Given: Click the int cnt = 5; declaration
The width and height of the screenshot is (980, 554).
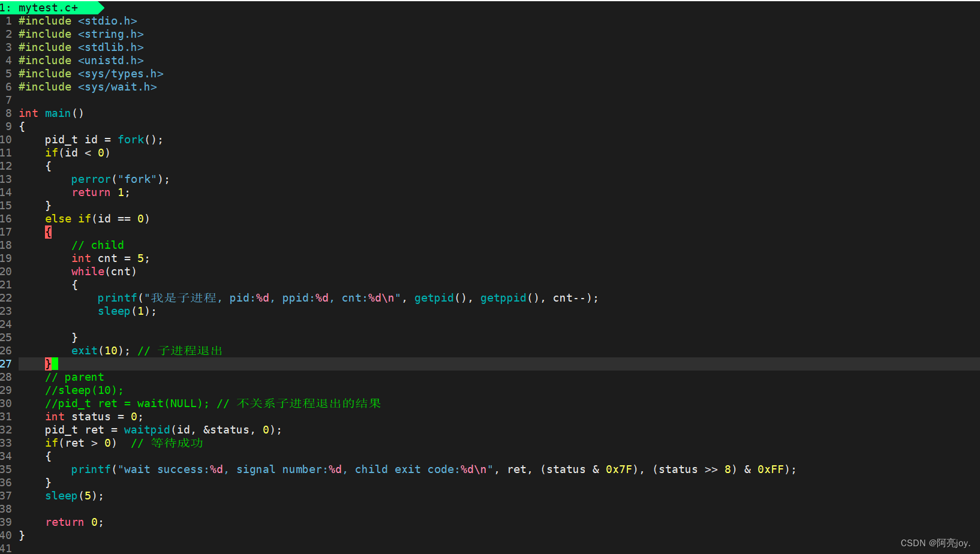Looking at the screenshot, I should [111, 258].
